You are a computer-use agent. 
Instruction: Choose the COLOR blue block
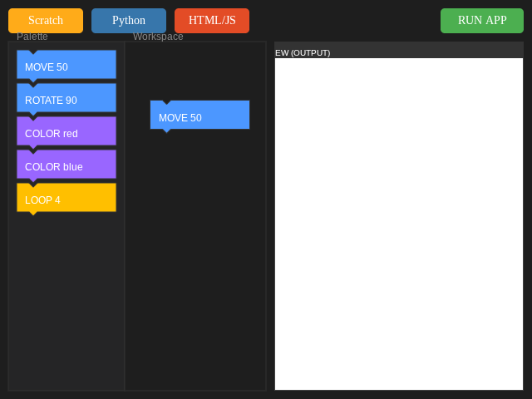[x=66, y=165]
